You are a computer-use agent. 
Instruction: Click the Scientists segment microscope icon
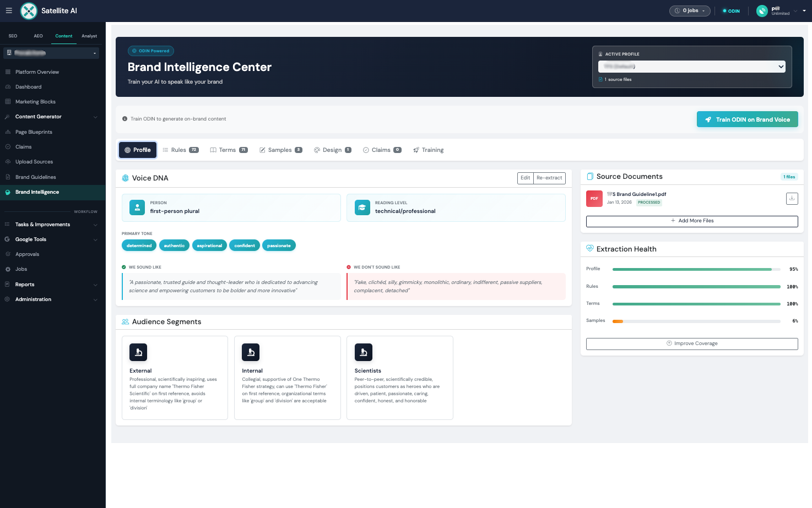tap(364, 352)
